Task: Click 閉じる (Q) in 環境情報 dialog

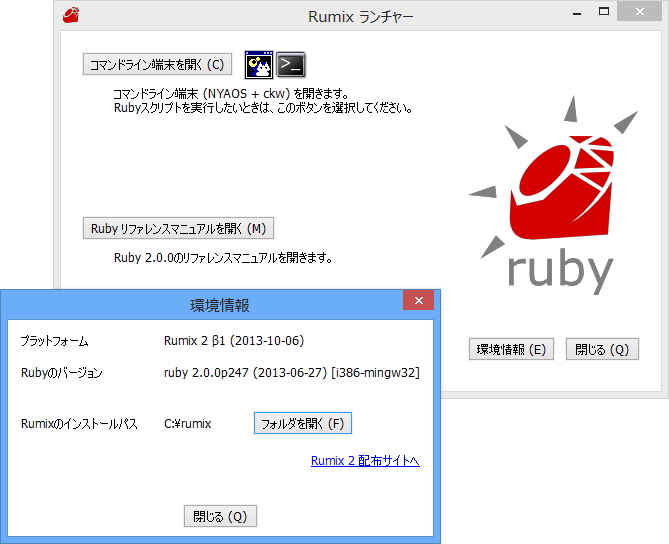Action: [x=220, y=516]
